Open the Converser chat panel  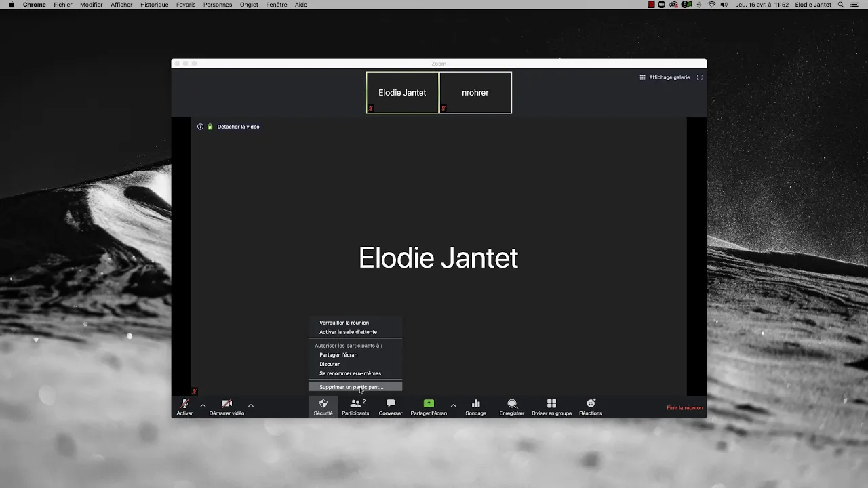pyautogui.click(x=391, y=407)
